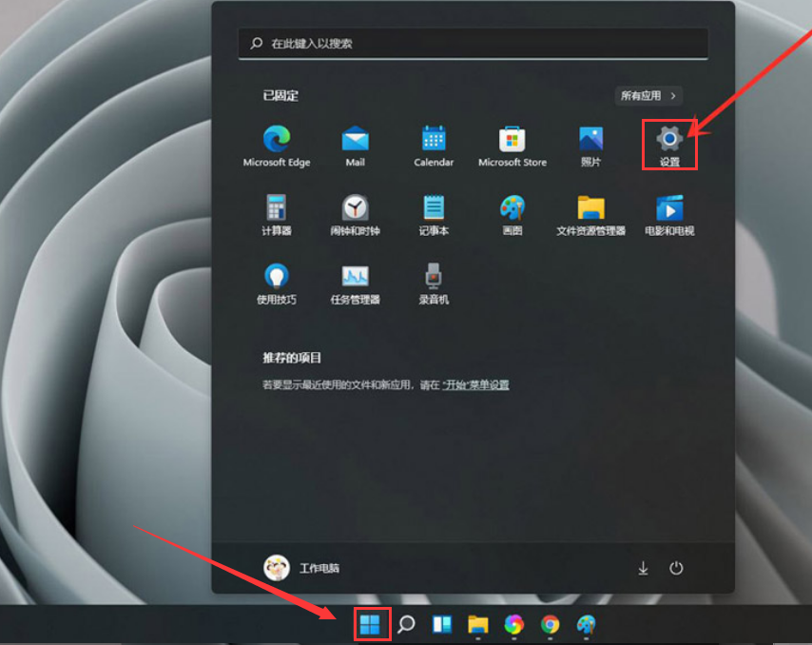This screenshot has height=645, width=812.
Task: Click the power button
Action: pos(676,567)
